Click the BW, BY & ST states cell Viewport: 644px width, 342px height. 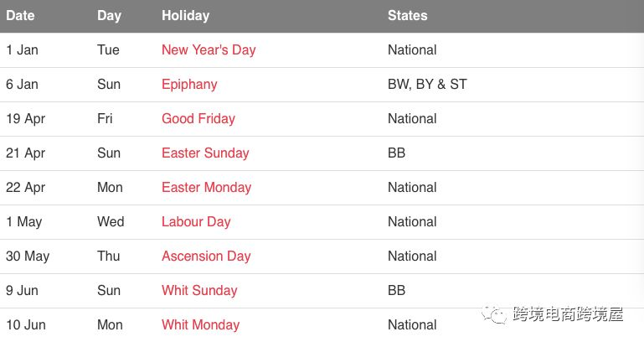(427, 85)
